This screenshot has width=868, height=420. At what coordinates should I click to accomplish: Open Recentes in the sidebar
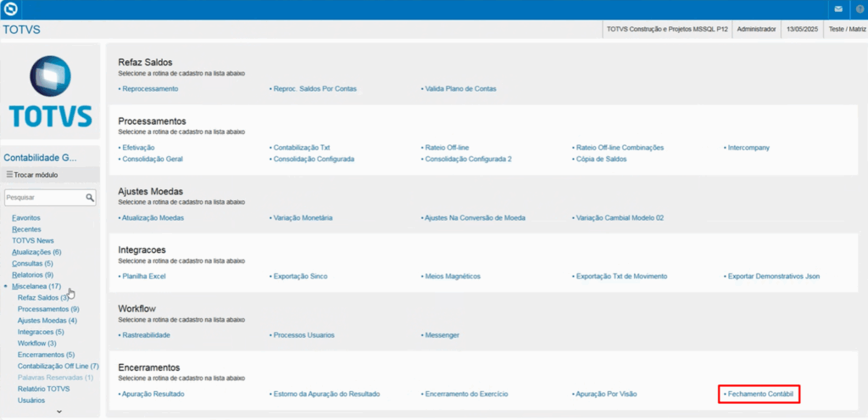(x=26, y=229)
